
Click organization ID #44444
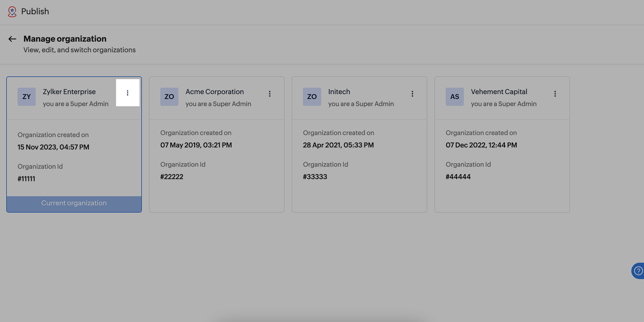click(x=458, y=177)
